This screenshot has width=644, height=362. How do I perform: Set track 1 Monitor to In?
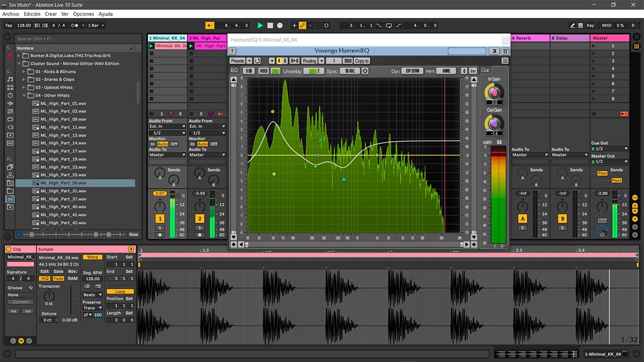click(x=152, y=144)
